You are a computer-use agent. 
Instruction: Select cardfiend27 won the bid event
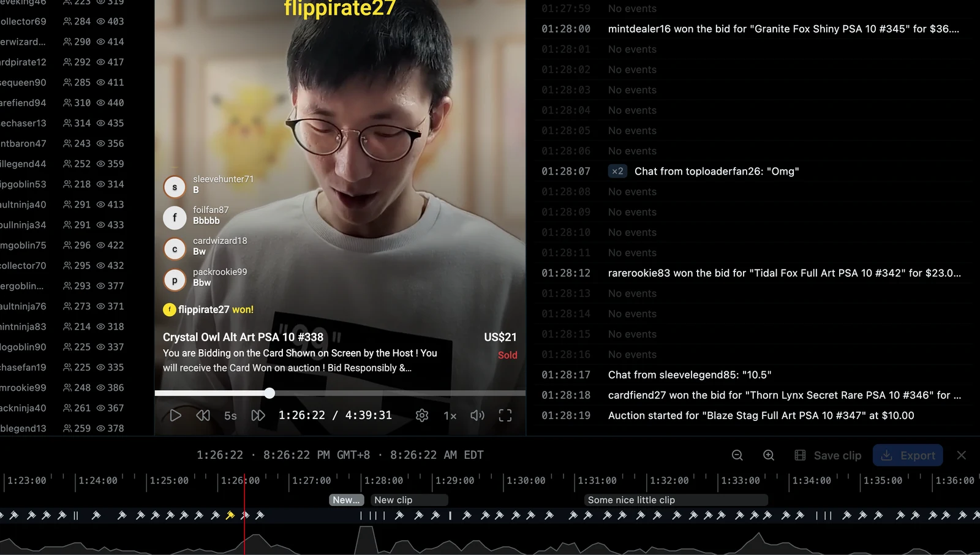[752, 395]
